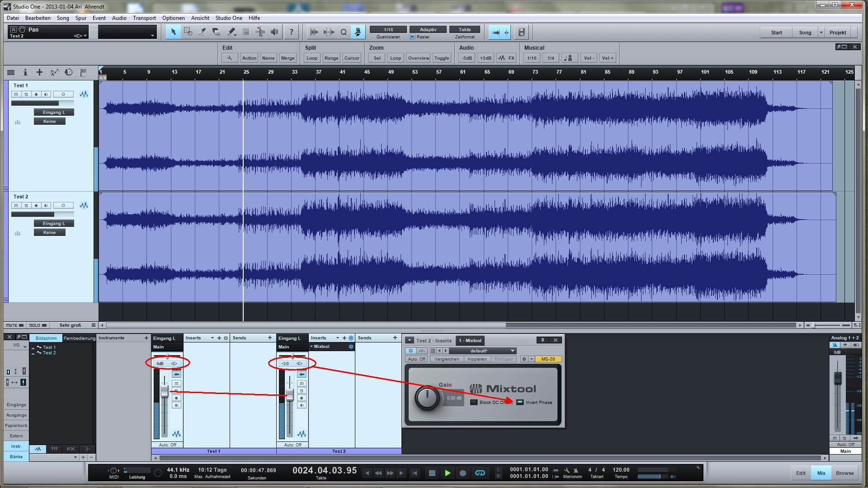The image size is (868, 488).
Task: Click the Merge button in the Edit group
Action: click(288, 58)
